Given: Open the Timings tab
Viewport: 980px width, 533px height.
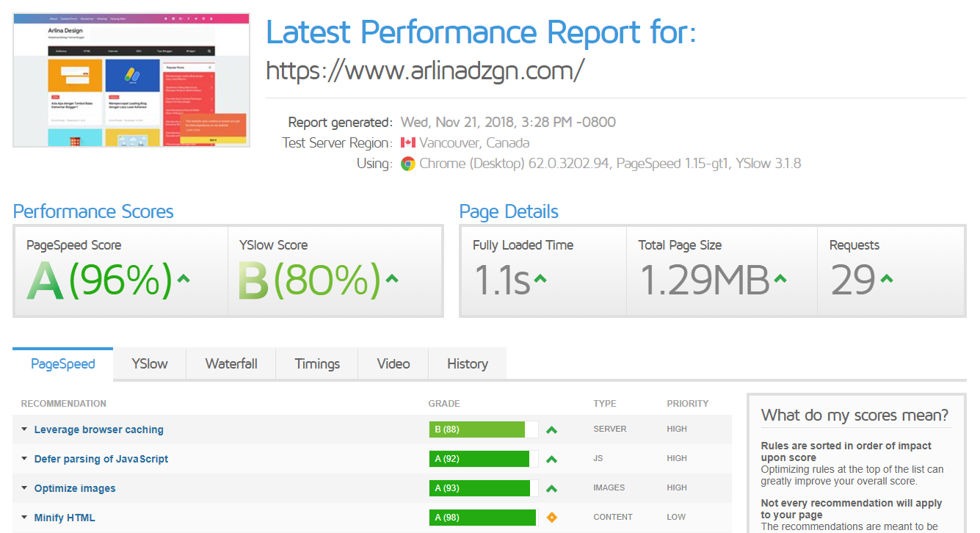Looking at the screenshot, I should point(317,364).
